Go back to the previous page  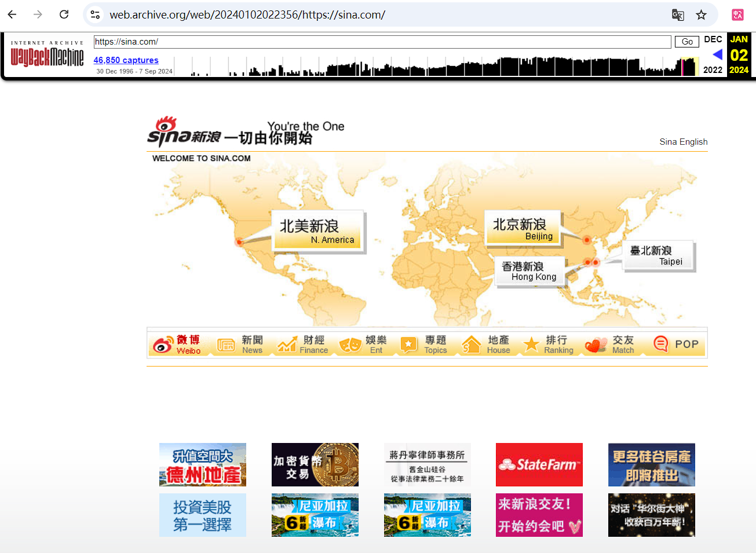pyautogui.click(x=12, y=14)
